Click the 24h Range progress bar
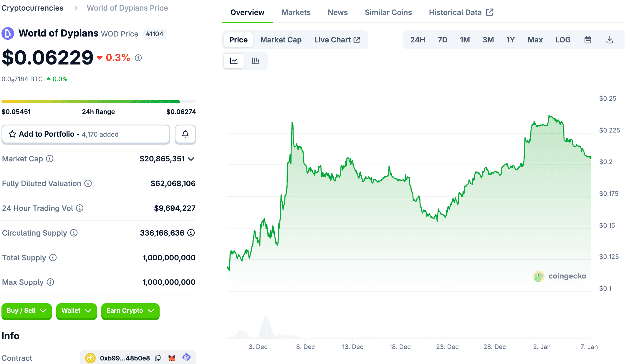 click(x=99, y=102)
